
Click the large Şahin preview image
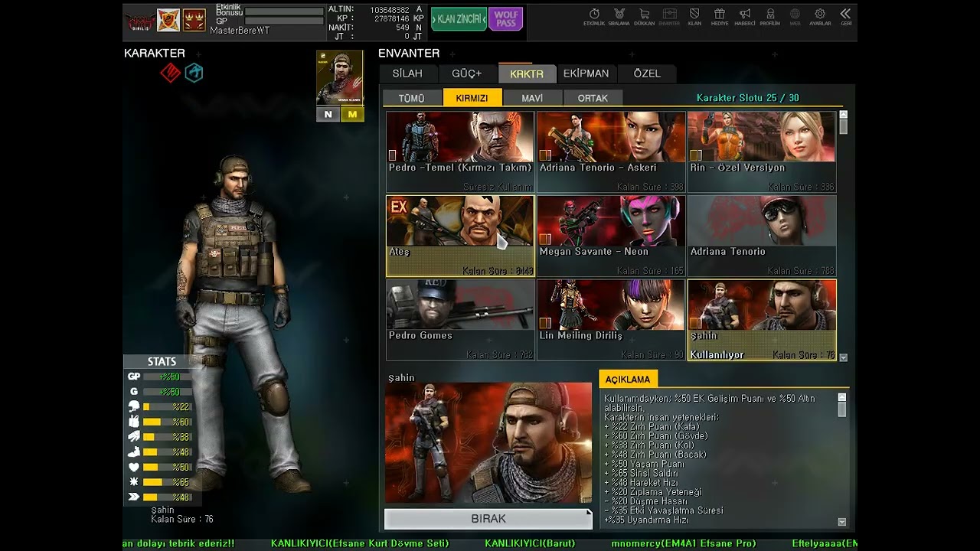(x=488, y=443)
